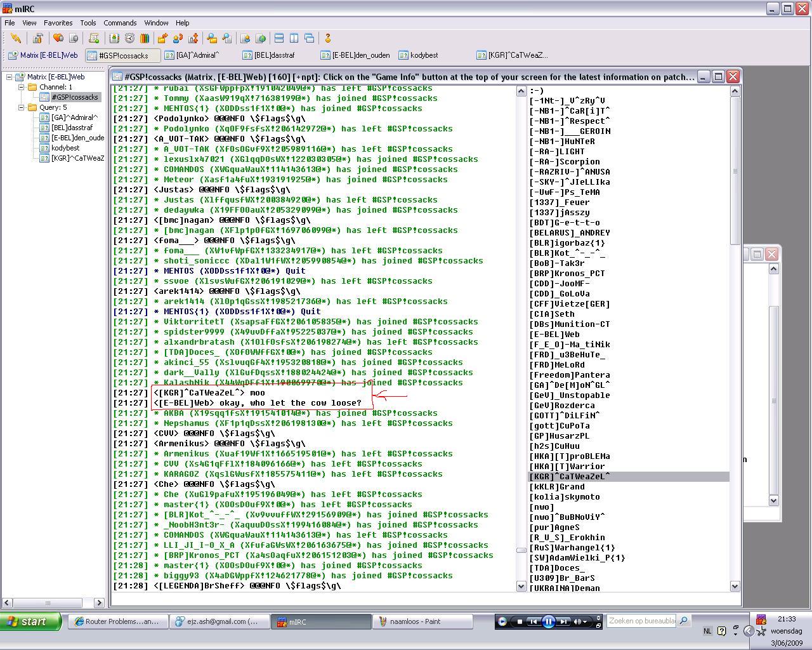Open the File menu

[x=10, y=23]
